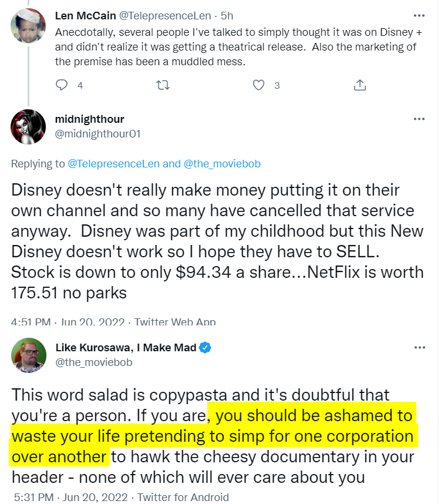Open Len McCain's profile picture
The height and width of the screenshot is (504, 441).
(x=28, y=26)
